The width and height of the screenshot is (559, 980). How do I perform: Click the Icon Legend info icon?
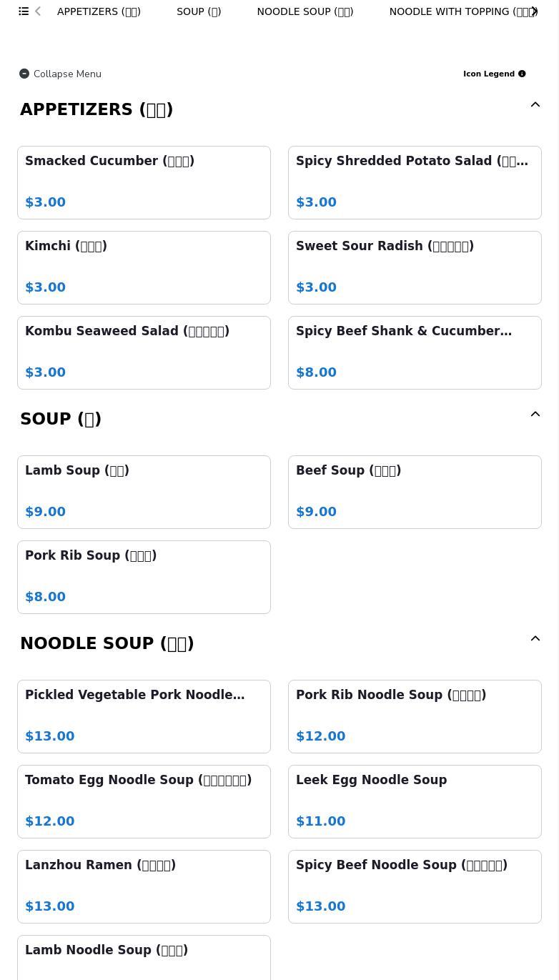coord(522,74)
